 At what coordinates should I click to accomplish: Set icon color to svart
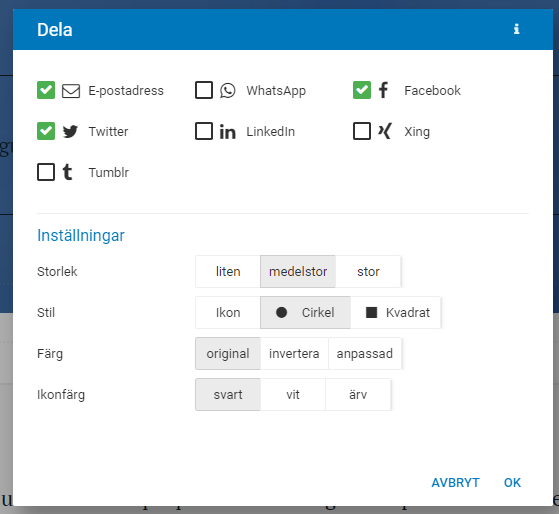coord(228,395)
